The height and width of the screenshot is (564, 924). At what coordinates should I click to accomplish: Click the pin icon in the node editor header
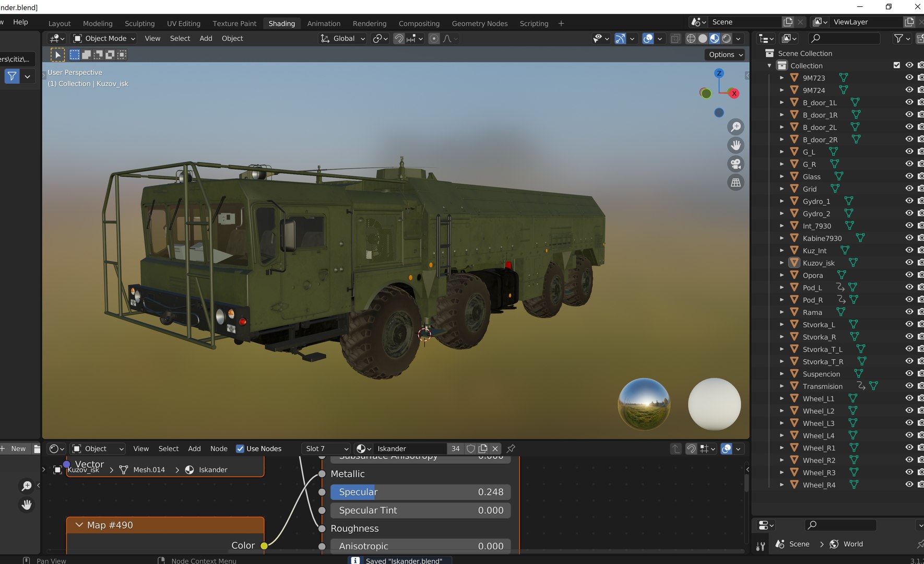tap(511, 449)
